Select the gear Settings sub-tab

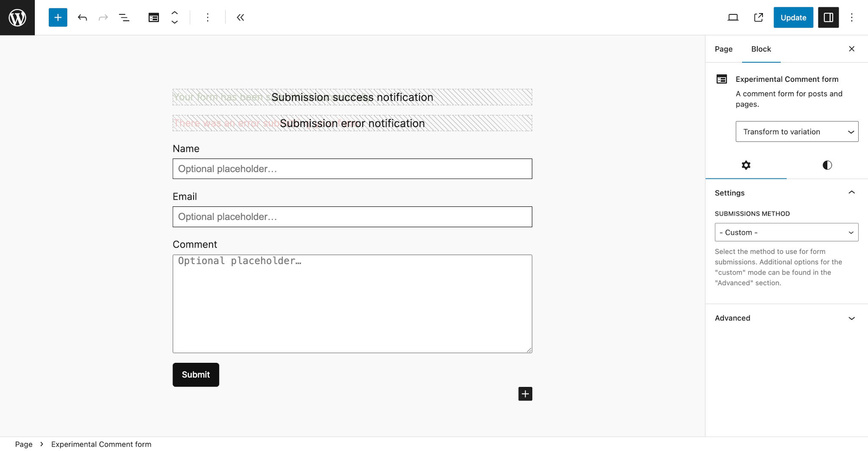point(746,165)
